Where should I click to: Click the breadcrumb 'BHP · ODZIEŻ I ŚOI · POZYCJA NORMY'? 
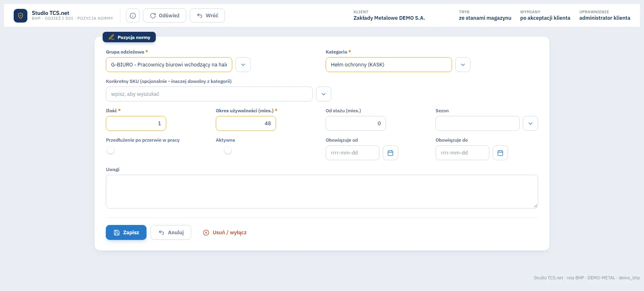72,19
